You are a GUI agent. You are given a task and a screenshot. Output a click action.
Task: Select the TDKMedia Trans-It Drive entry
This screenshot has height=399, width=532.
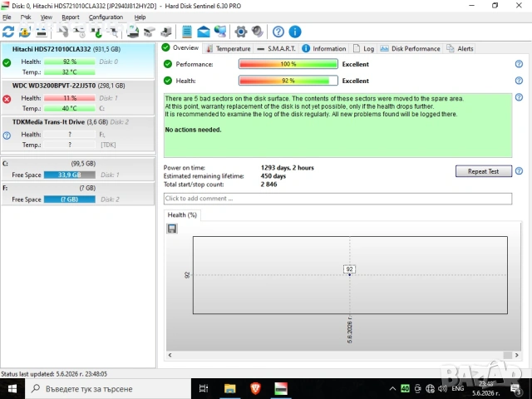(77, 134)
